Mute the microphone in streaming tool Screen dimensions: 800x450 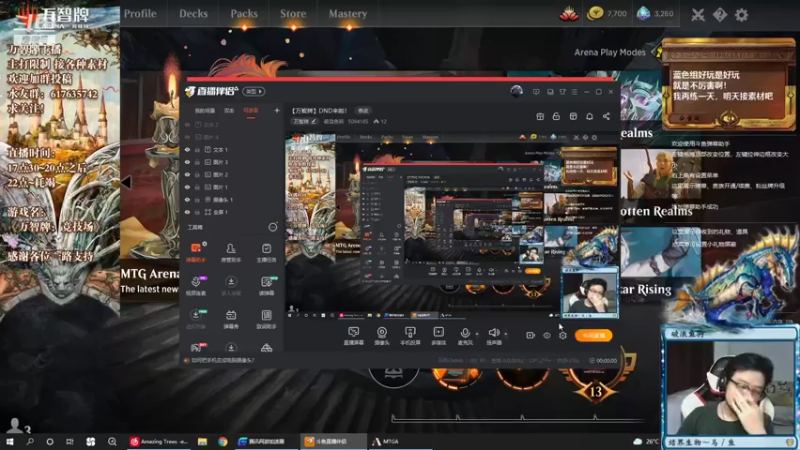[464, 336]
